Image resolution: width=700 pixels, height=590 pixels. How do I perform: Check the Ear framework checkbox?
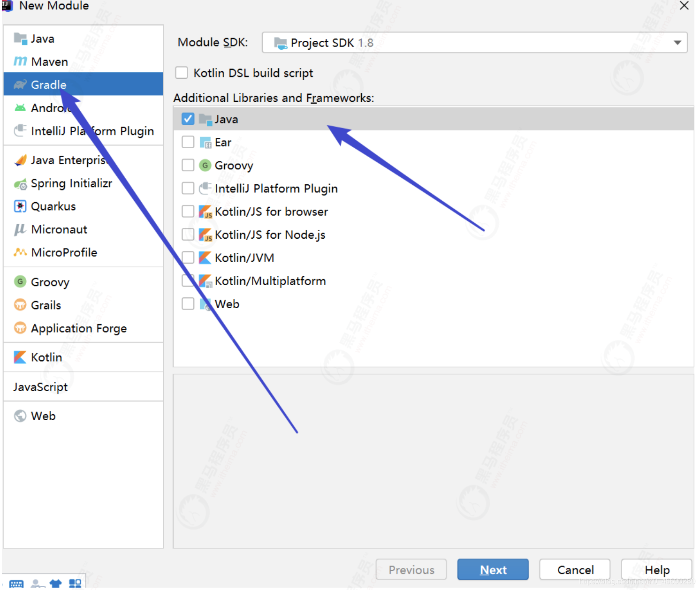(188, 142)
